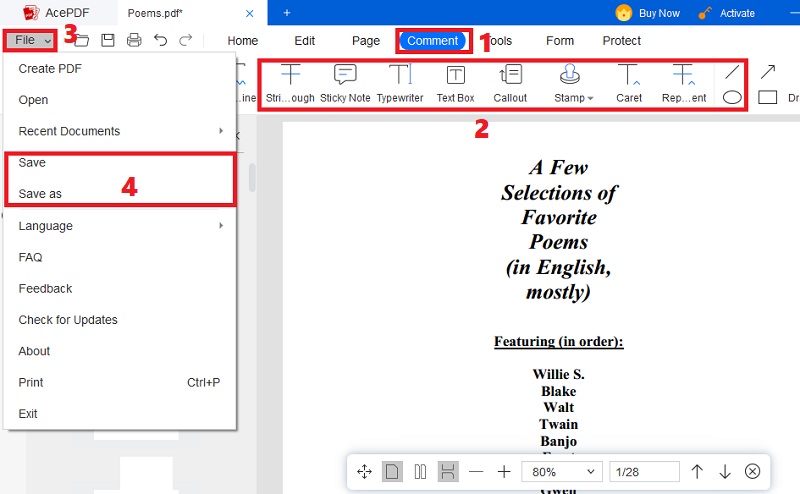The width and height of the screenshot is (800, 494).
Task: Open FAQ from the File menu
Action: click(x=119, y=257)
